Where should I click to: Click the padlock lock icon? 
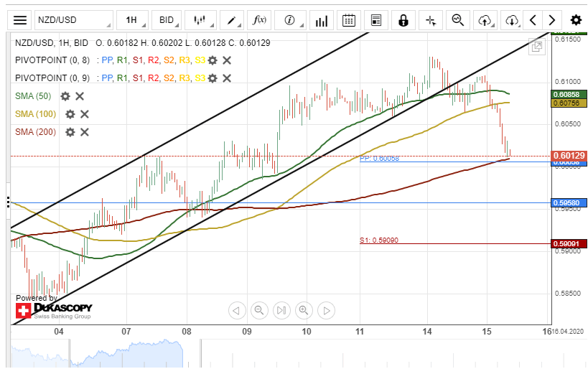tap(403, 20)
